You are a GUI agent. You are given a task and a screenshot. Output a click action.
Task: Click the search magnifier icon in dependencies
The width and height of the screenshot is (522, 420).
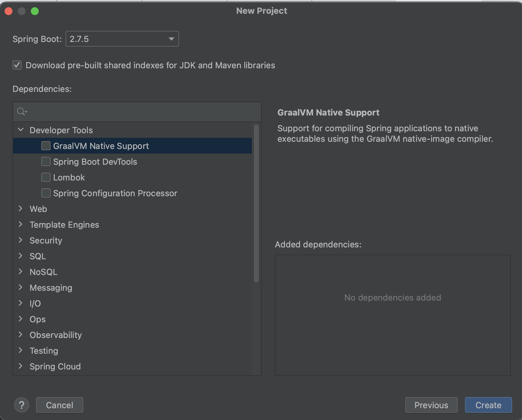[21, 112]
